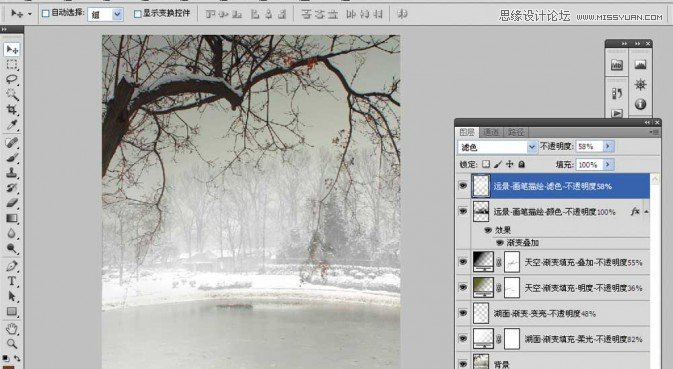Switch to the 路径 tab
This screenshot has width=673, height=369.
516,132
